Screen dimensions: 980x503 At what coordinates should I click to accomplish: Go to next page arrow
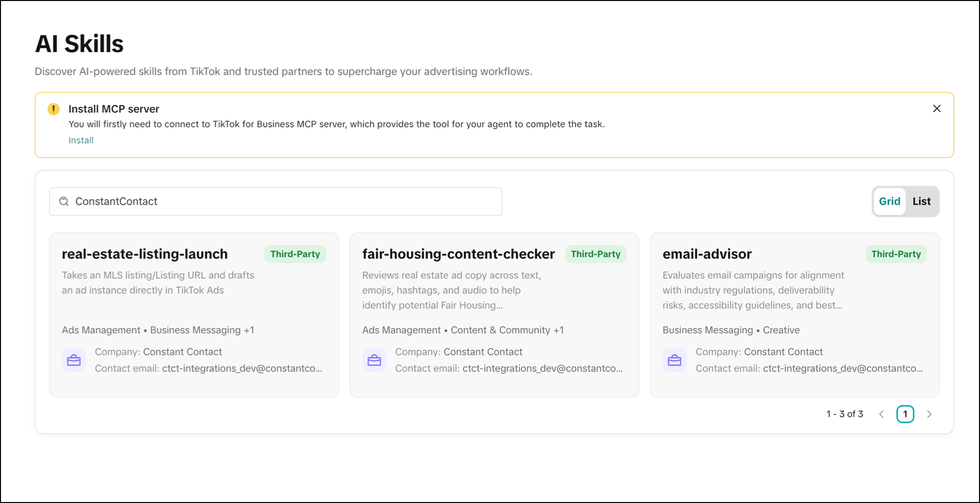[929, 414]
